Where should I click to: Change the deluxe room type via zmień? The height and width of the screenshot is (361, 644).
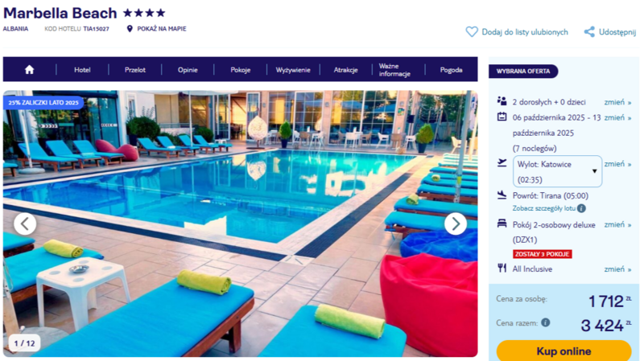tap(617, 225)
